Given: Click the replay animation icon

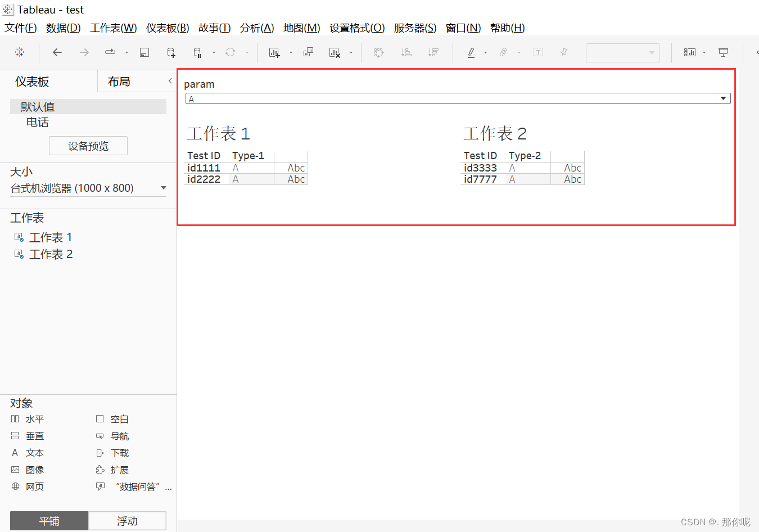Looking at the screenshot, I should (x=110, y=52).
